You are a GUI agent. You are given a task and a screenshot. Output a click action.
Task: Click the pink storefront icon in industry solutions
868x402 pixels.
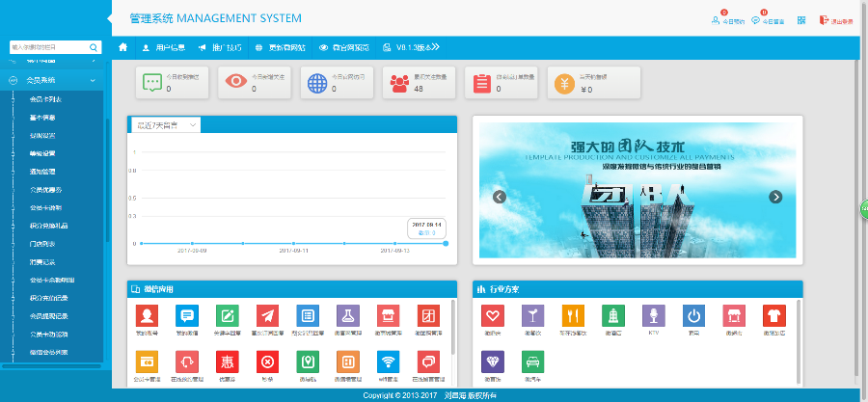(x=734, y=316)
